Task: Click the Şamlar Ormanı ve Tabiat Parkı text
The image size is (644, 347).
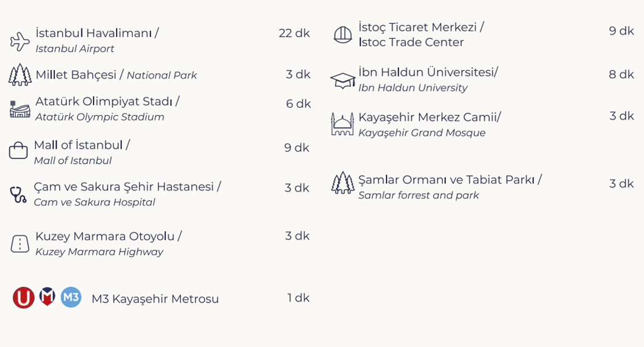Action: tap(450, 180)
